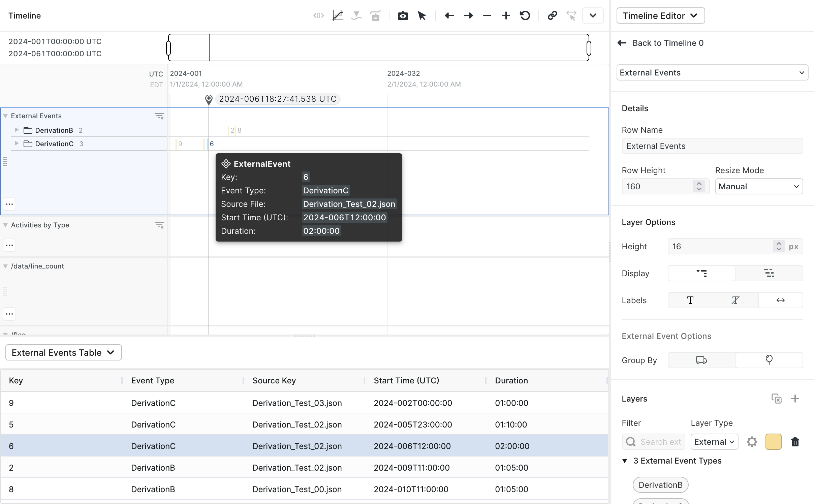Image resolution: width=814 pixels, height=504 pixels.
Task: Open layer settings with the gear icon
Action: (752, 441)
